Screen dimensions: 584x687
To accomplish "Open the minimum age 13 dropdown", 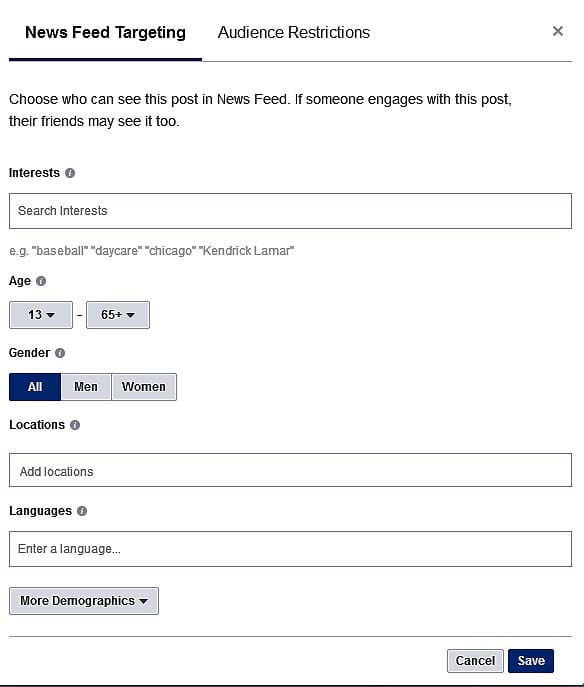I will 41,315.
